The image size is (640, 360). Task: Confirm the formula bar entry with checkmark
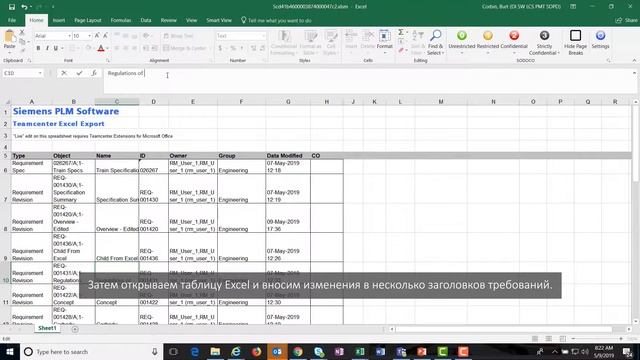click(x=79, y=73)
